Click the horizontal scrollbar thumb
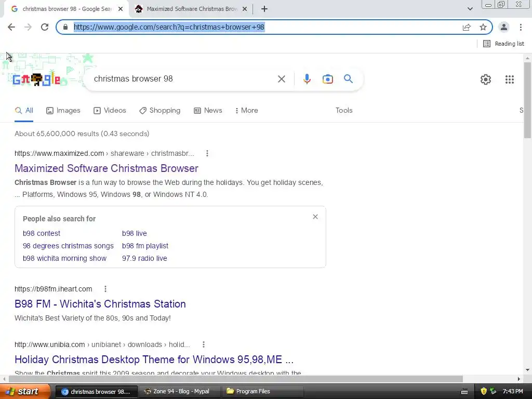 [x=236, y=379]
